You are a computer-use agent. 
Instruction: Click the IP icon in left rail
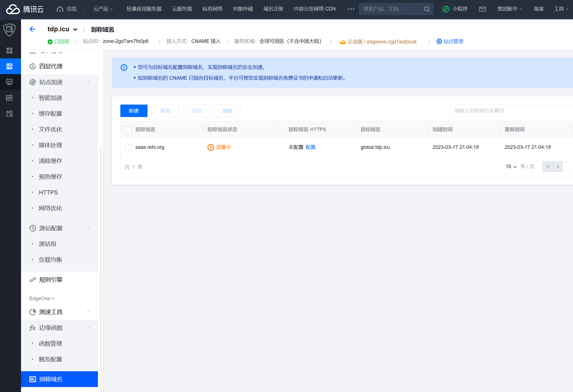tap(9, 98)
